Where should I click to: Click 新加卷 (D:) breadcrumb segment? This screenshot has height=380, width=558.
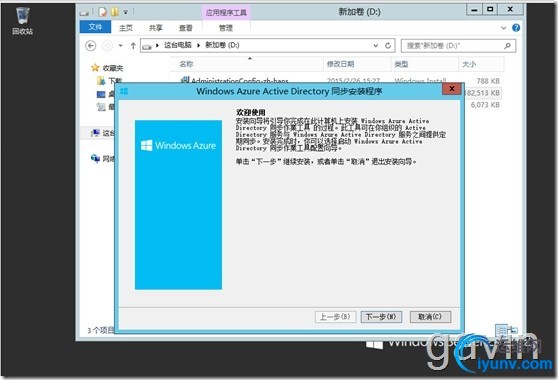(222, 45)
